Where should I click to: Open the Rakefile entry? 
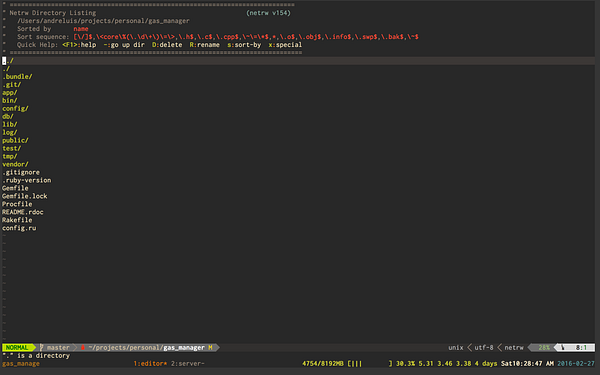click(x=17, y=220)
